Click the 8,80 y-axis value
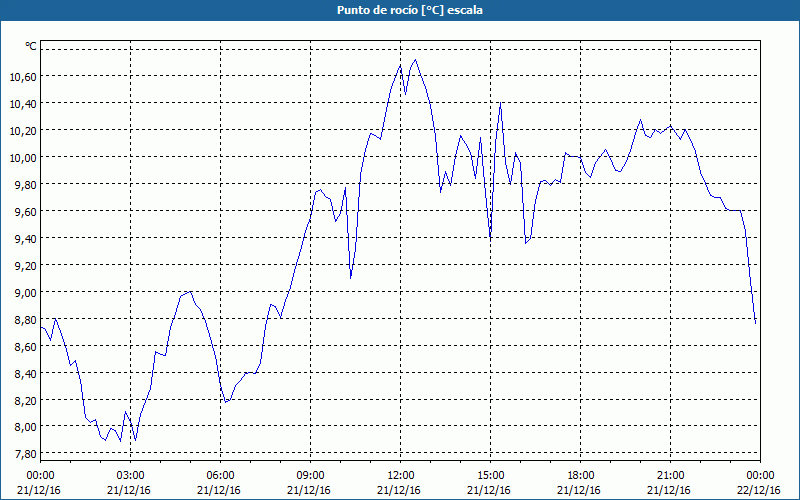800x500 pixels. (x=26, y=320)
